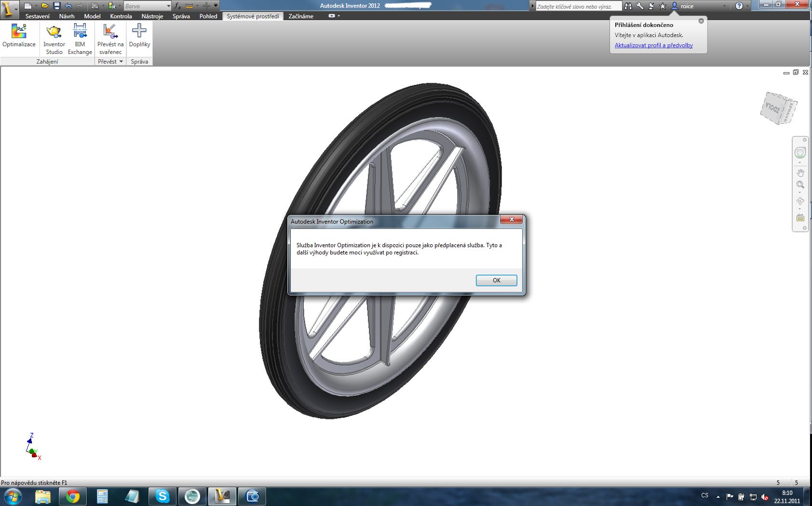Image resolution: width=812 pixels, height=506 pixels.
Task: Click the Zahájení panel label
Action: pos(47,61)
